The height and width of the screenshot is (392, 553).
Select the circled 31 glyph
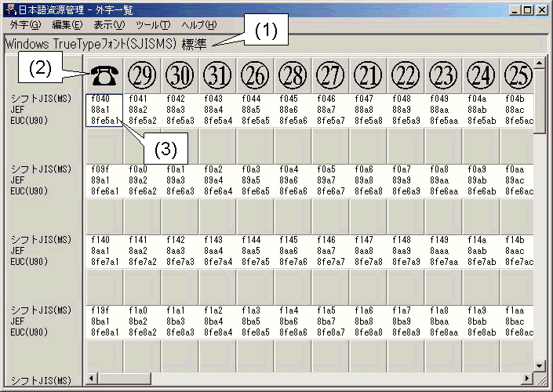pyautogui.click(x=217, y=75)
